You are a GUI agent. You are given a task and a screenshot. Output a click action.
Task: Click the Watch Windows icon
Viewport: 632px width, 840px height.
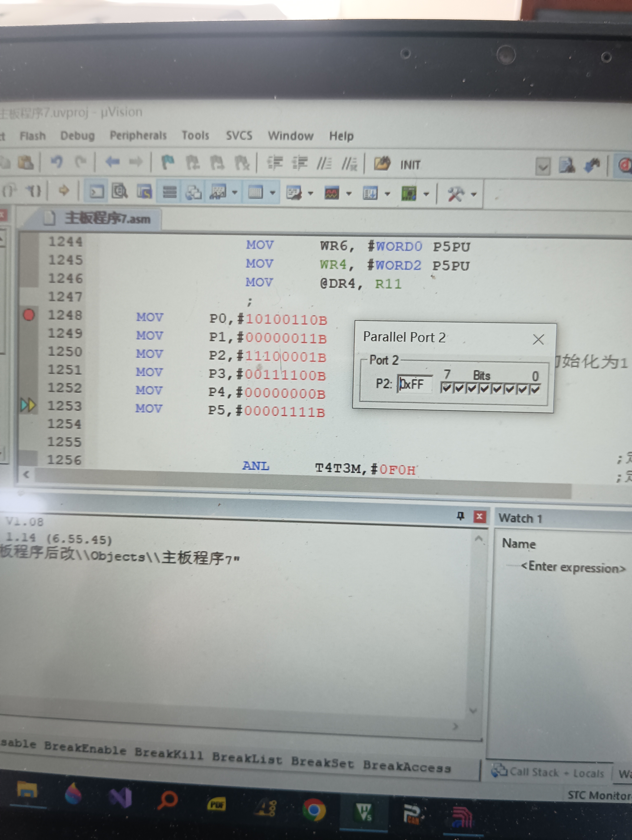(218, 192)
